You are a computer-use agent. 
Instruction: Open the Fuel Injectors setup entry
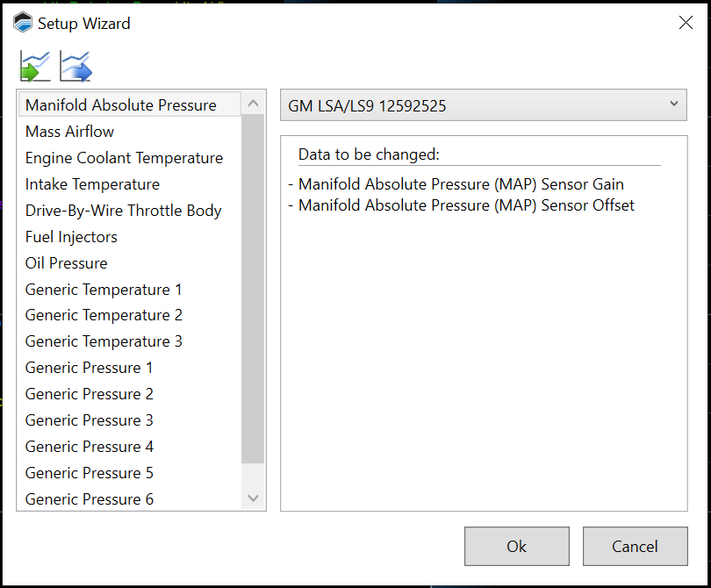tap(71, 237)
